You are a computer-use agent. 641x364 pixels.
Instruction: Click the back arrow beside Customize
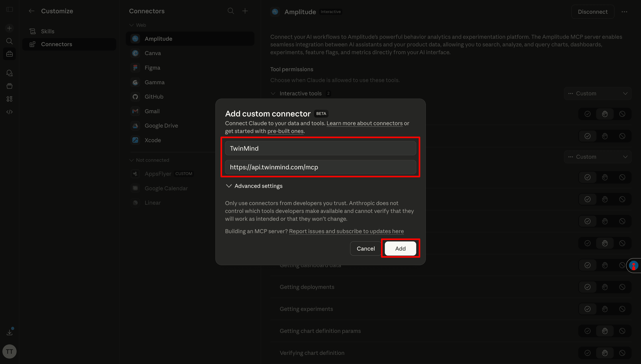(32, 11)
